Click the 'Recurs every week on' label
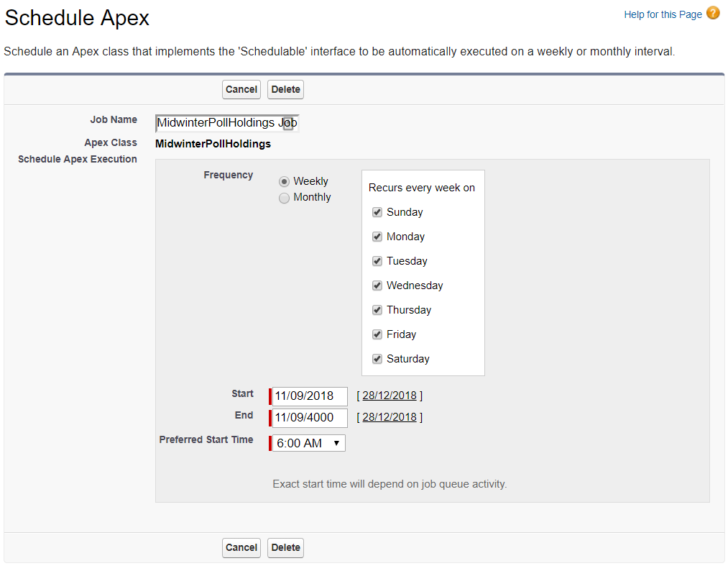This screenshot has width=728, height=566. tap(422, 188)
